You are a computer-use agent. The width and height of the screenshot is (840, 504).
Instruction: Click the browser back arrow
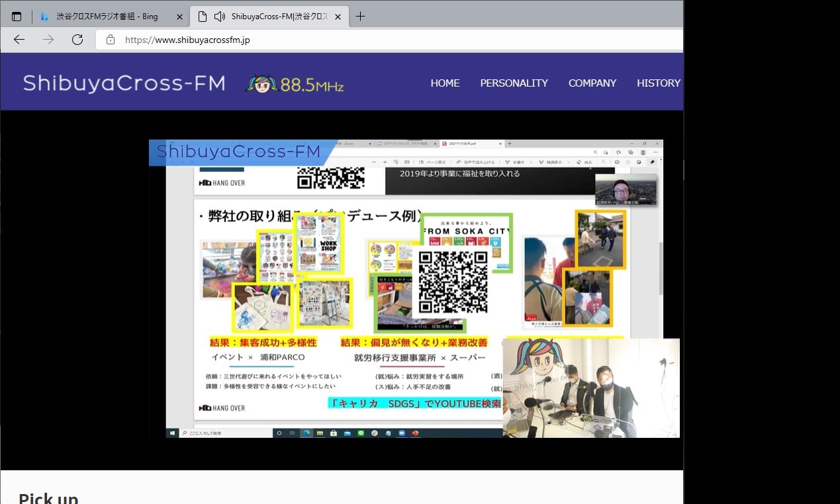click(x=19, y=40)
